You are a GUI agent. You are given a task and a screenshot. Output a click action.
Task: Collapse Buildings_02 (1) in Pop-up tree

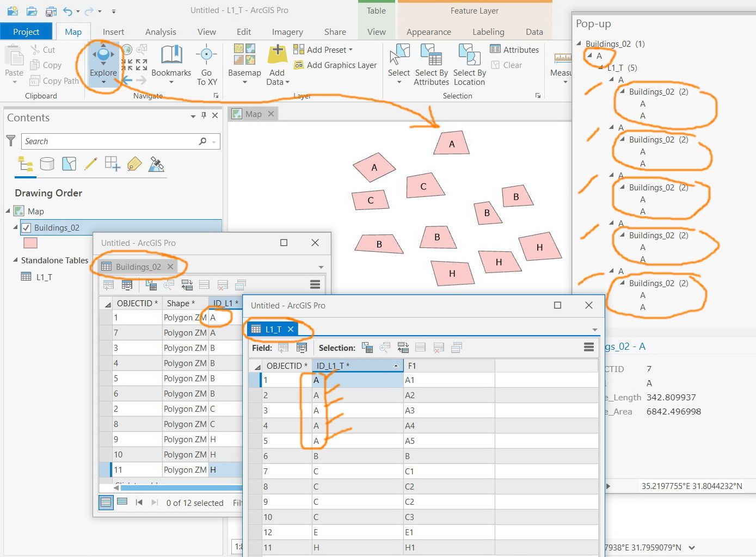(579, 44)
